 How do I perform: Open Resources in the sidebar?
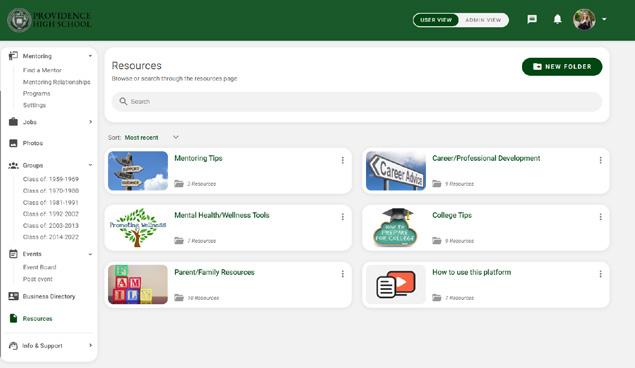pos(37,319)
